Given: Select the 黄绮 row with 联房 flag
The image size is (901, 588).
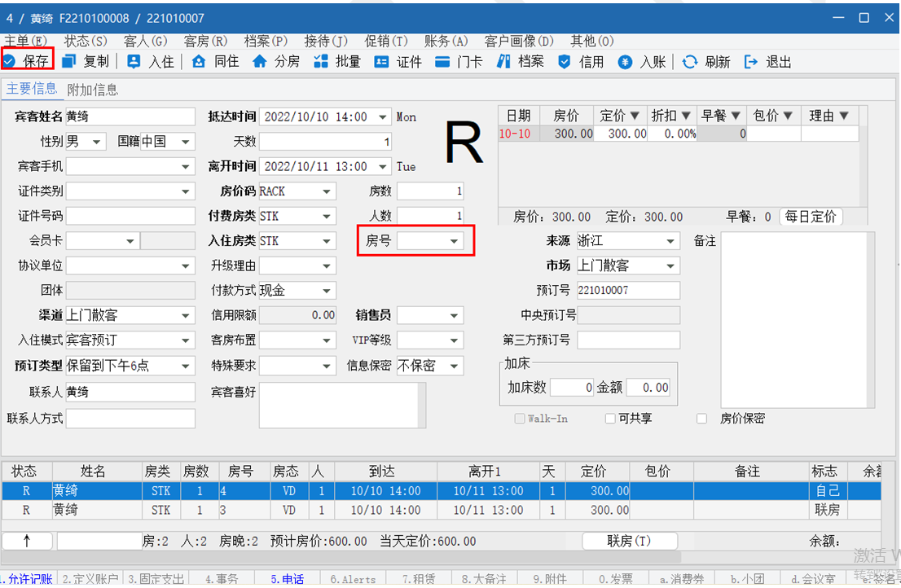Looking at the screenshot, I should tap(442, 510).
